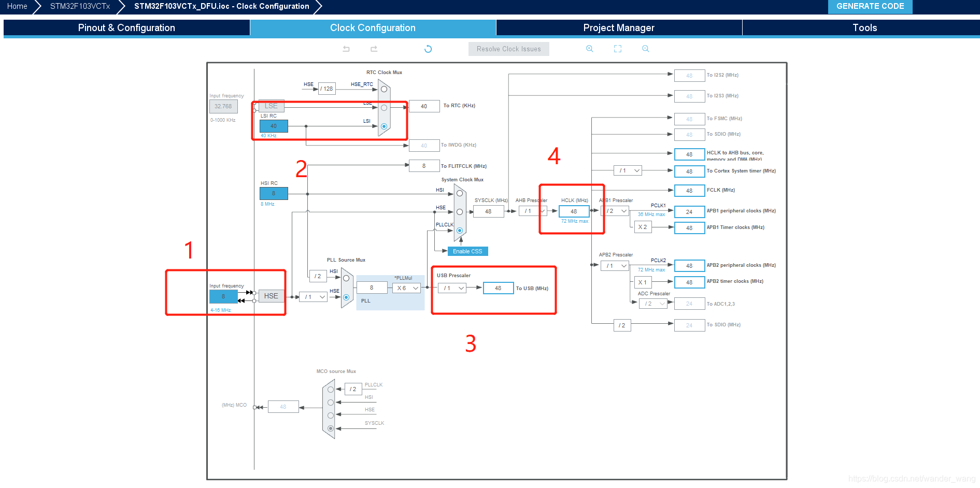Viewport: 980px width, 488px height.
Task: Click HSE oscillator block
Action: 271,296
